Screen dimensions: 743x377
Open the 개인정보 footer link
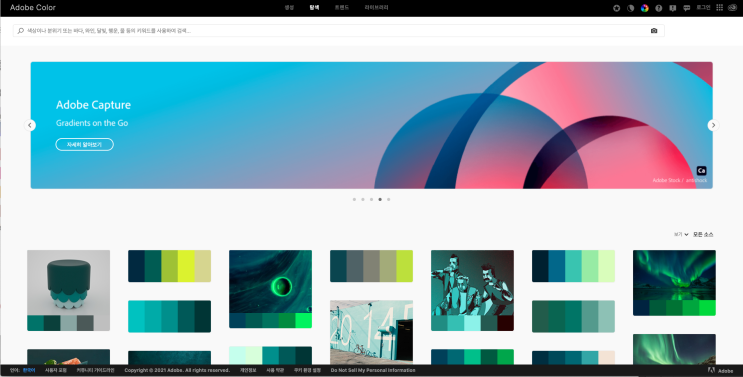pos(248,370)
